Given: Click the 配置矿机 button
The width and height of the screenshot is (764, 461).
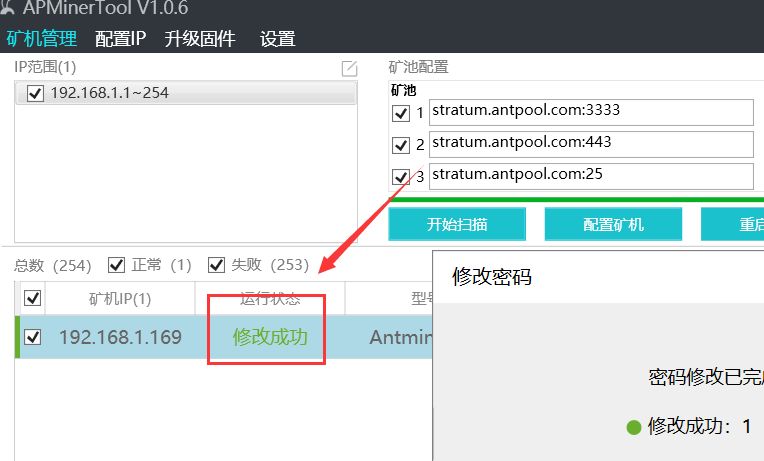Looking at the screenshot, I should pos(613,224).
